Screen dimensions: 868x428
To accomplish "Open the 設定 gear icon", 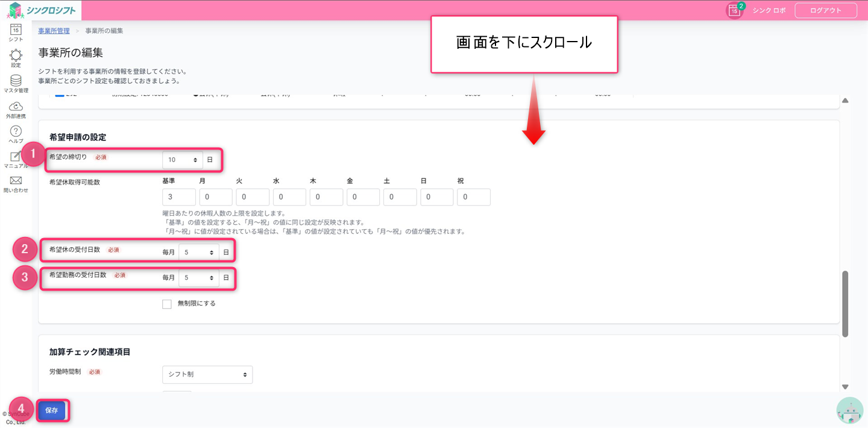I will point(16,56).
